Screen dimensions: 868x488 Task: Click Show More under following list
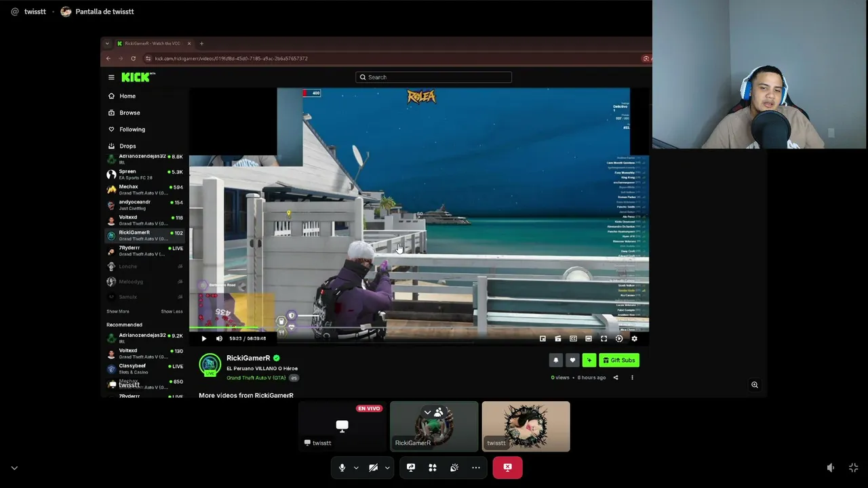coord(118,311)
